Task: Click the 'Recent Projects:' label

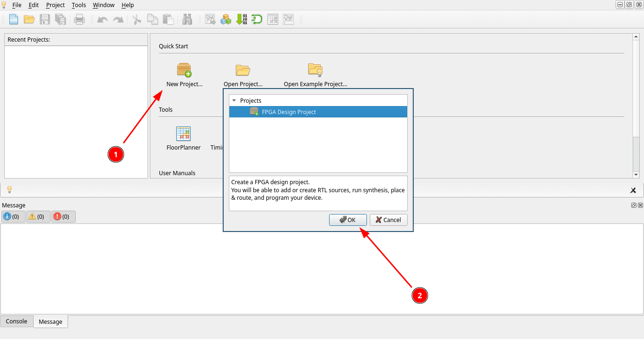Action: [29, 40]
